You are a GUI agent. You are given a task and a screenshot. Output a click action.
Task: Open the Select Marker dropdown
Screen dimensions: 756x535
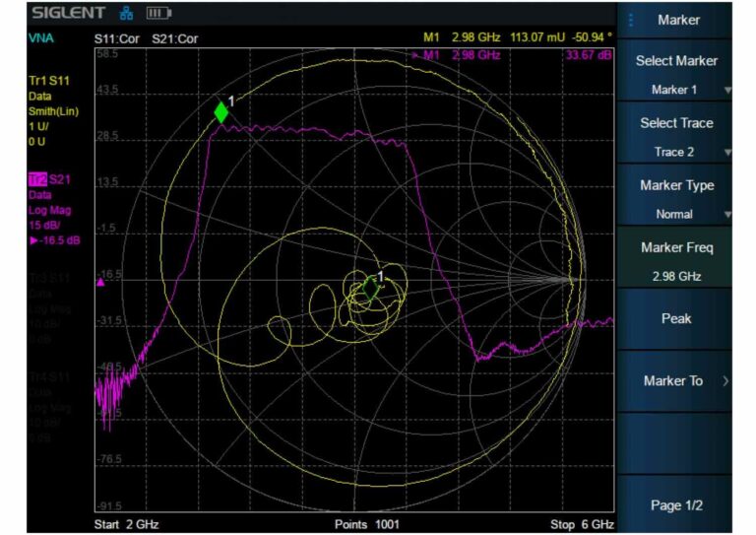675,70
